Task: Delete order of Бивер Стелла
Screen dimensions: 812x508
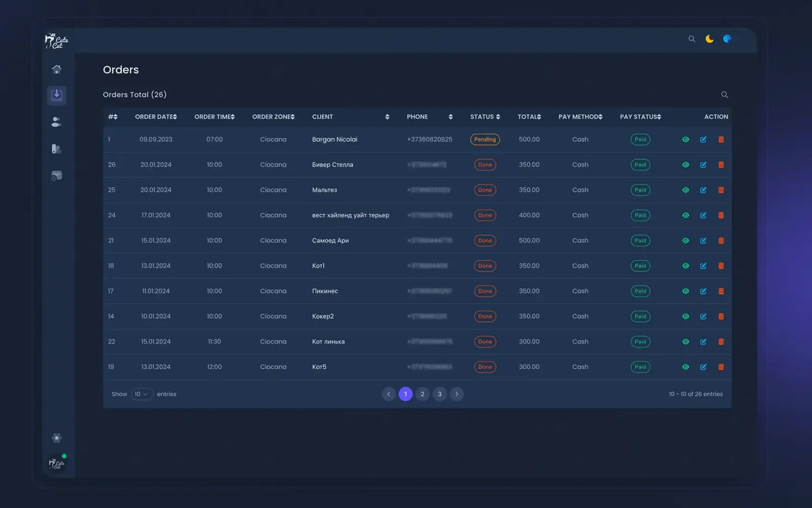Action: [x=721, y=165]
